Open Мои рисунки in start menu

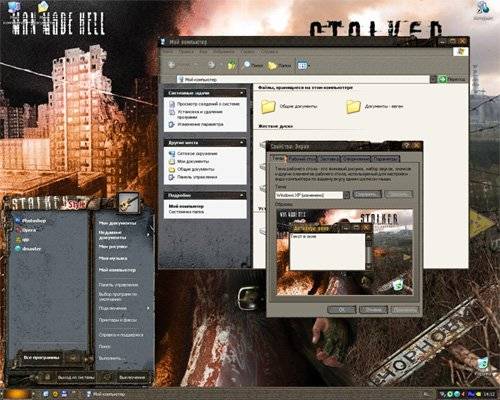coord(113,247)
